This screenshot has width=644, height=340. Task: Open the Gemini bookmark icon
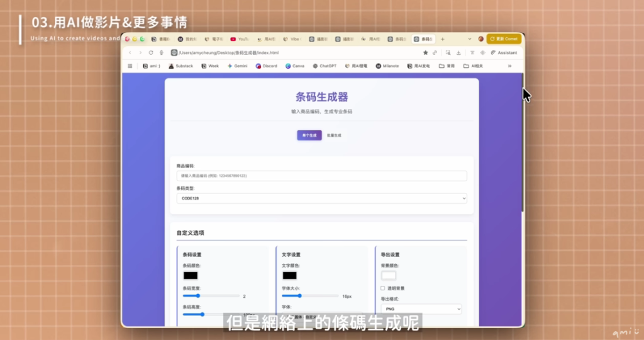point(231,65)
